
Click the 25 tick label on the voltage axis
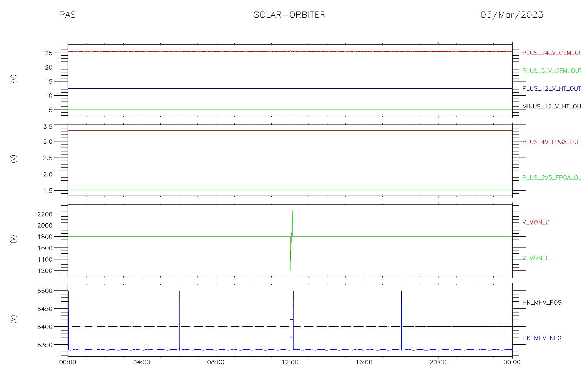click(48, 53)
